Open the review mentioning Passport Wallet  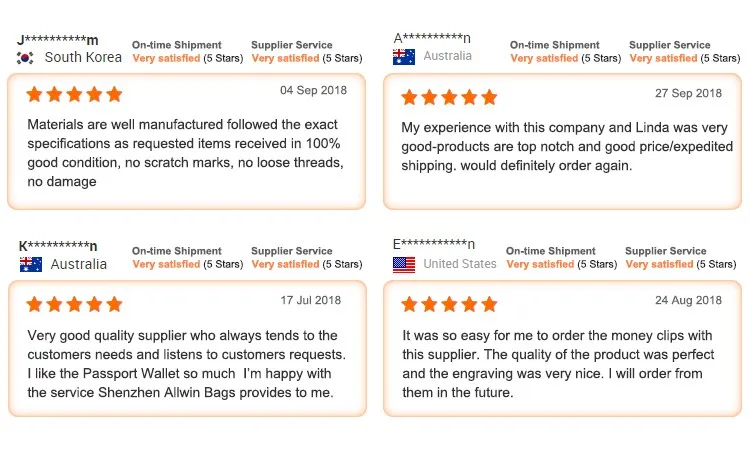coord(187,348)
